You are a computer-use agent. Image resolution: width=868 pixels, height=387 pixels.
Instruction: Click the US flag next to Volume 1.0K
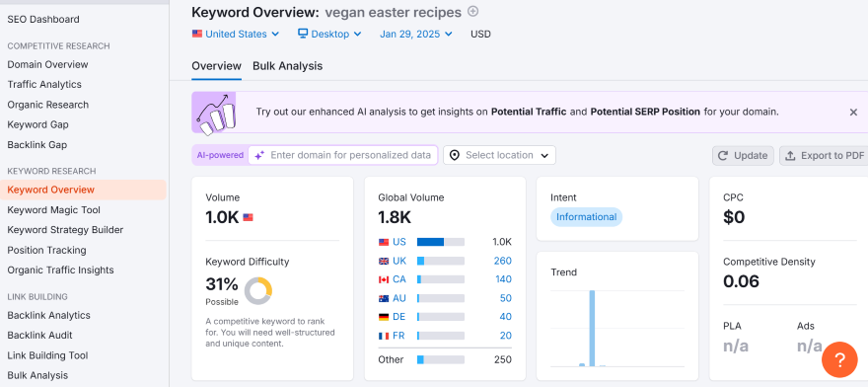[248, 218]
